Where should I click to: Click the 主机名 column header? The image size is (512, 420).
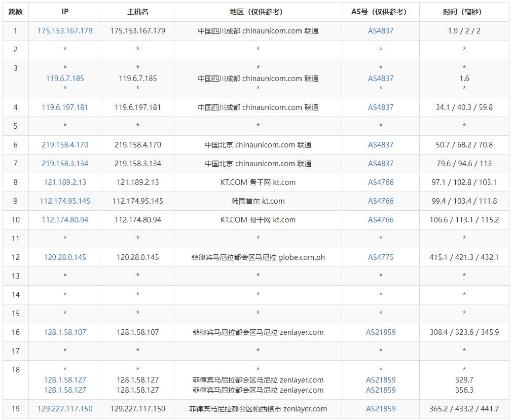[138, 12]
